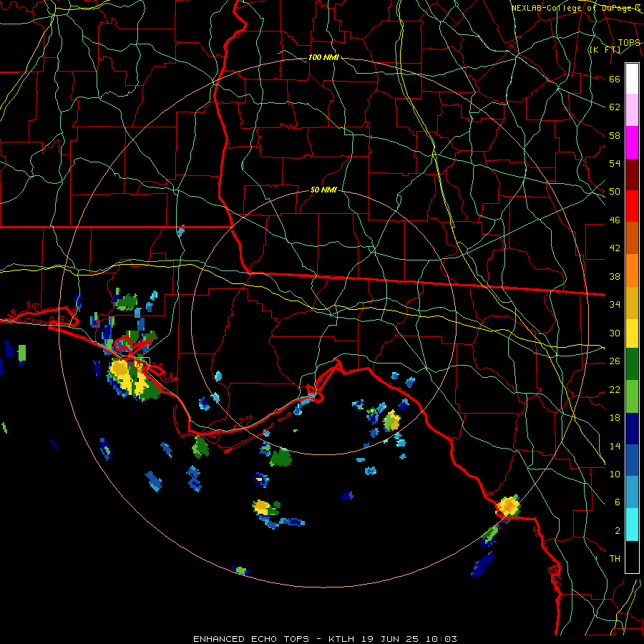Click the 100 NMI range ring label
The image size is (644, 644).
click(x=323, y=57)
